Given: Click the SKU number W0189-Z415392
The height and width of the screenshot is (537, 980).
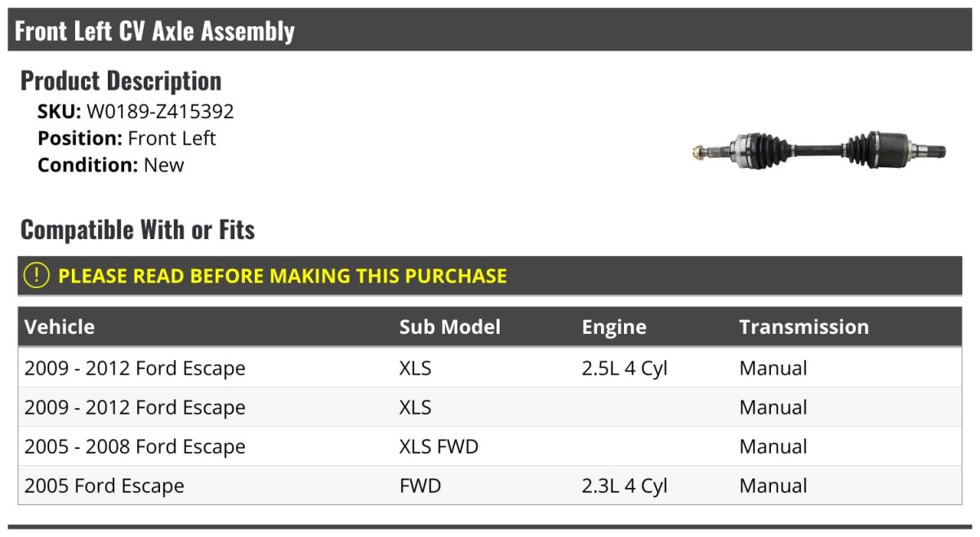Looking at the screenshot, I should coord(160,112).
